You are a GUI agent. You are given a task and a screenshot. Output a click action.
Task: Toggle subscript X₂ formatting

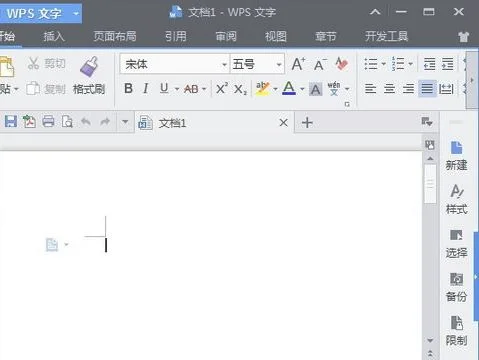click(x=240, y=89)
